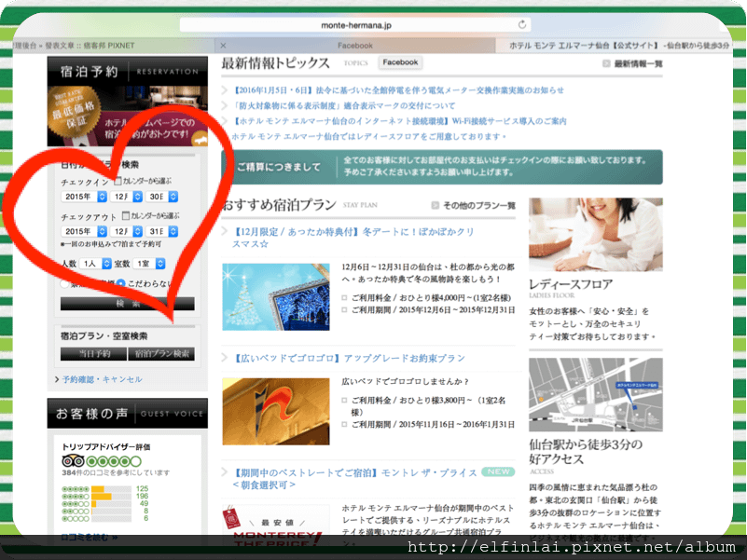747x560 pixels.
Task: Click the Christmas illumination plan thumbnail
Action: (x=276, y=296)
